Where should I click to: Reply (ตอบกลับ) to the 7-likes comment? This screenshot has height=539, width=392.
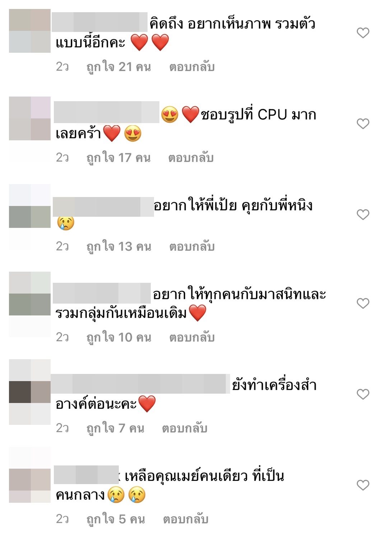tap(185, 428)
